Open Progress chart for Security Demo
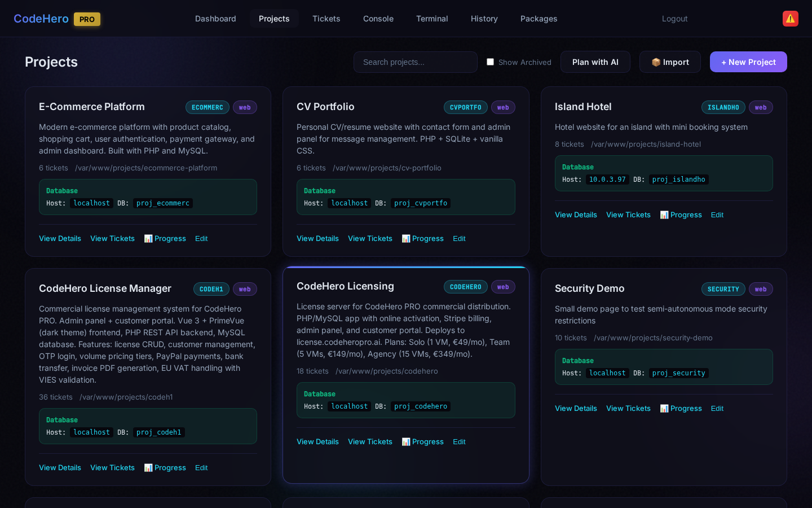812x508 pixels. 681,409
